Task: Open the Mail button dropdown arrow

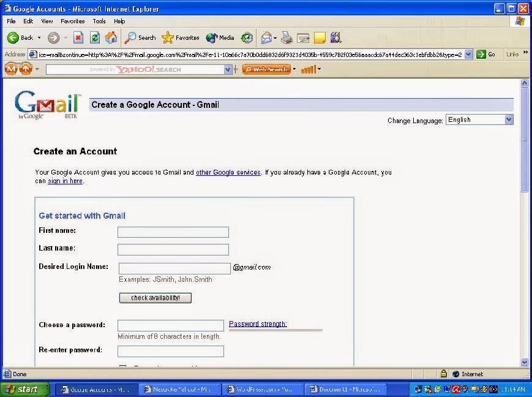Action: pyautogui.click(x=275, y=38)
